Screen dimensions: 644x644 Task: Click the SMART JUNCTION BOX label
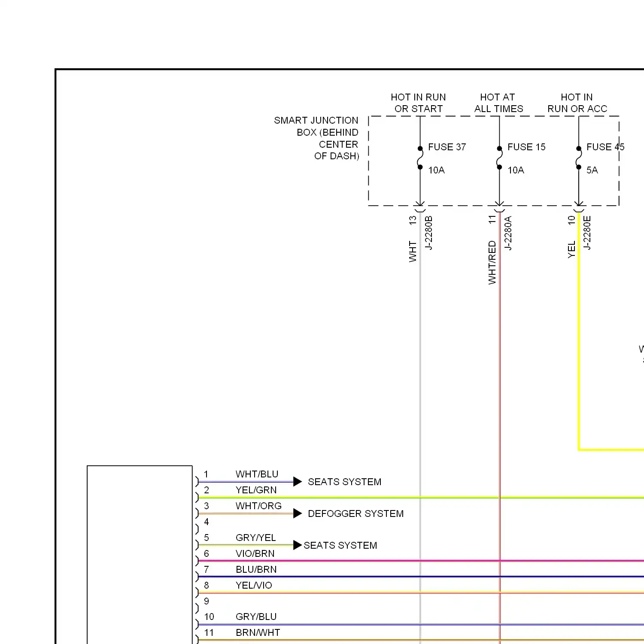click(x=316, y=138)
